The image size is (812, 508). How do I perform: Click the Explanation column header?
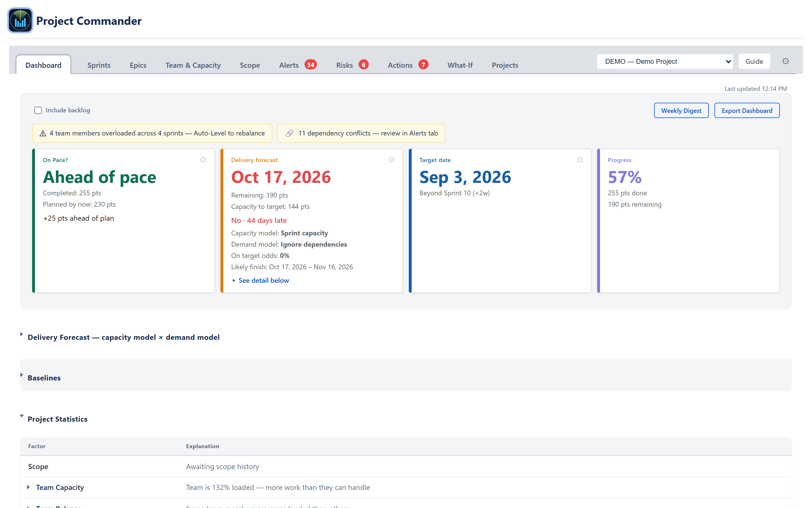[x=202, y=446]
